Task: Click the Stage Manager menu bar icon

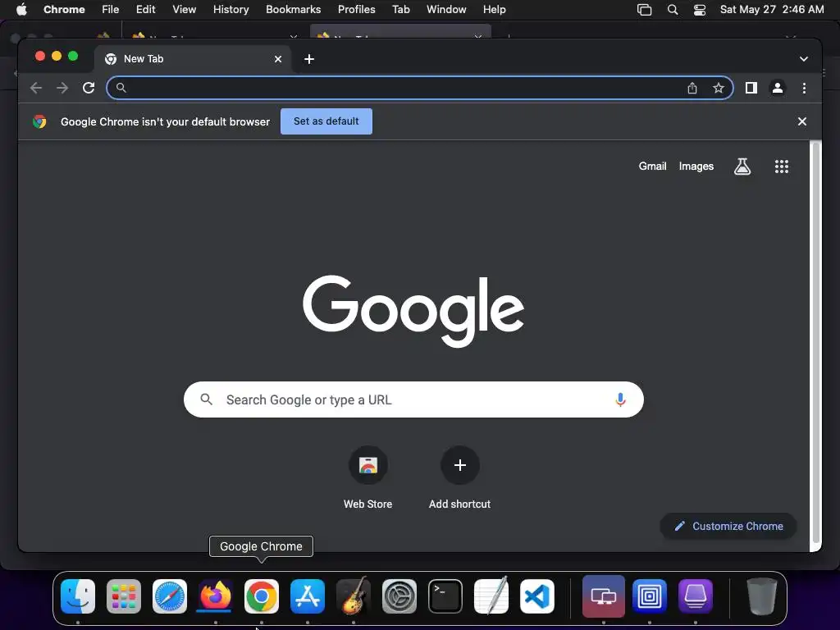Action: (x=644, y=10)
